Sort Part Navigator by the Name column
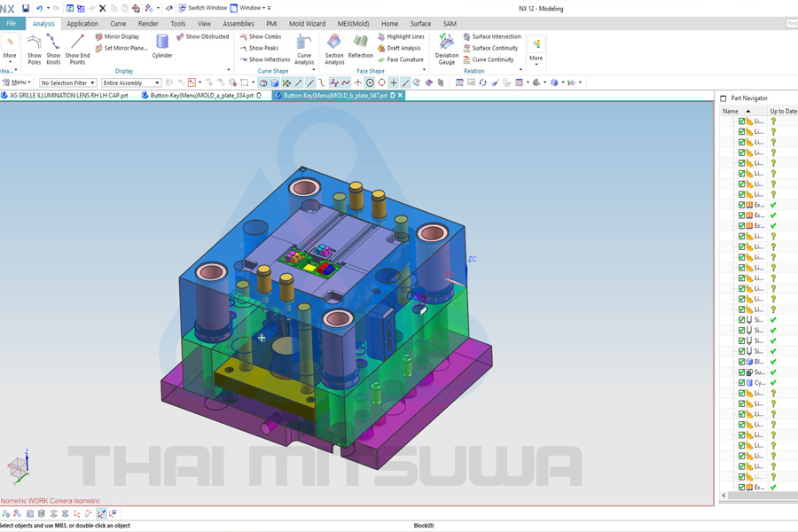 [x=742, y=111]
